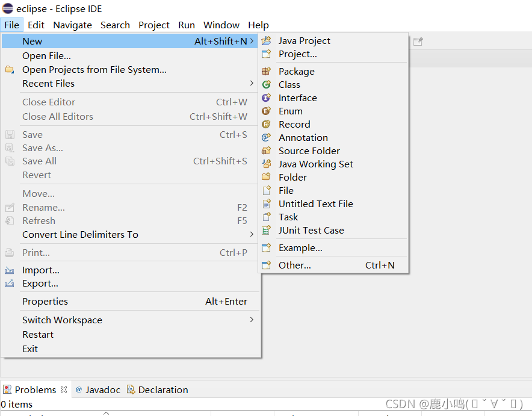This screenshot has width=532, height=416.
Task: Select Open Projects from File System...
Action: pyautogui.click(x=131, y=70)
